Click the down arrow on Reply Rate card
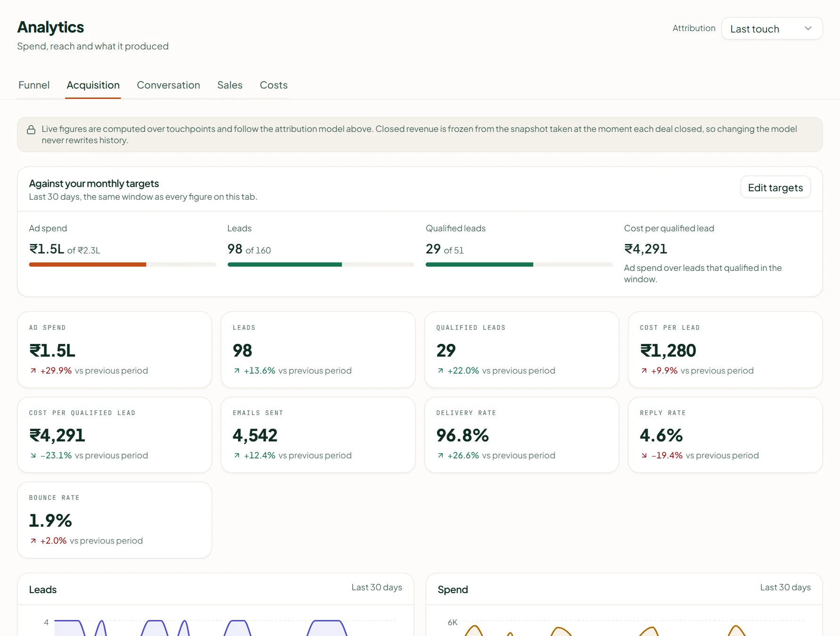840x636 pixels. (x=644, y=456)
